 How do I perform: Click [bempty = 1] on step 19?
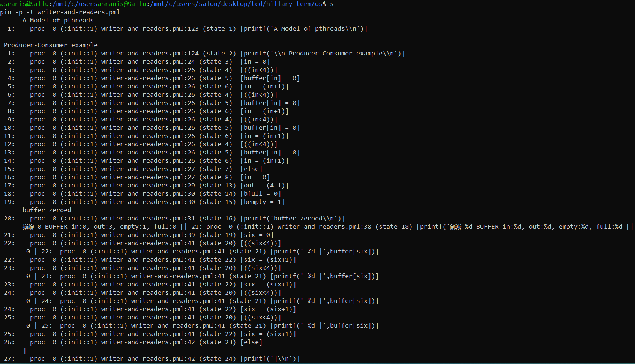tap(263, 202)
